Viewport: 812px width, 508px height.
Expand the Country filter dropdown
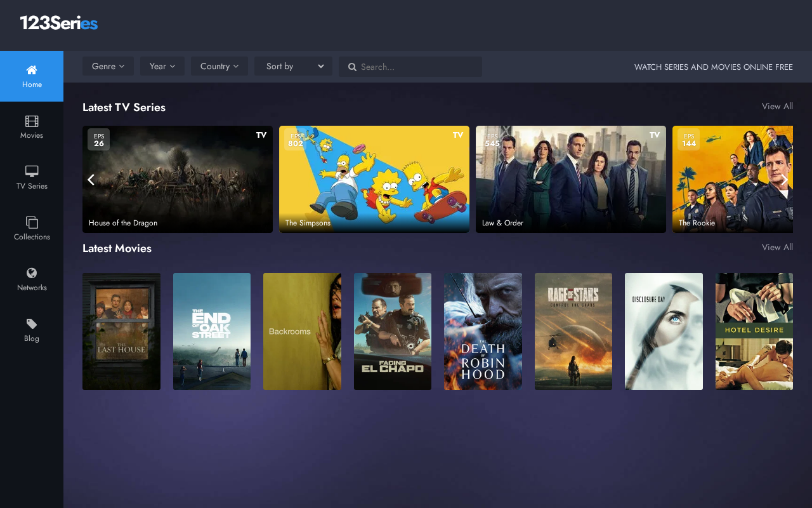(219, 66)
